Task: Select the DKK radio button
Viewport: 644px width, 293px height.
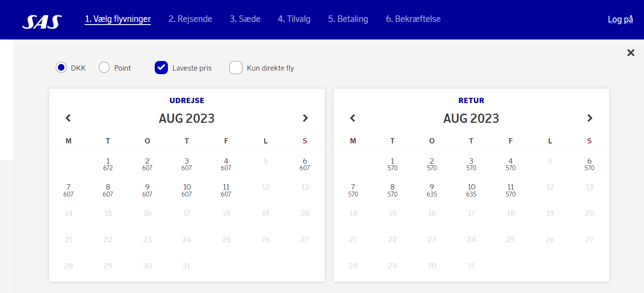Action: (x=61, y=68)
